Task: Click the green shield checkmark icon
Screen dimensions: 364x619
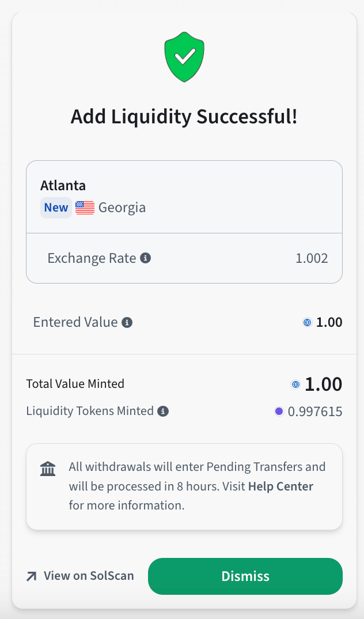Action: (184, 57)
